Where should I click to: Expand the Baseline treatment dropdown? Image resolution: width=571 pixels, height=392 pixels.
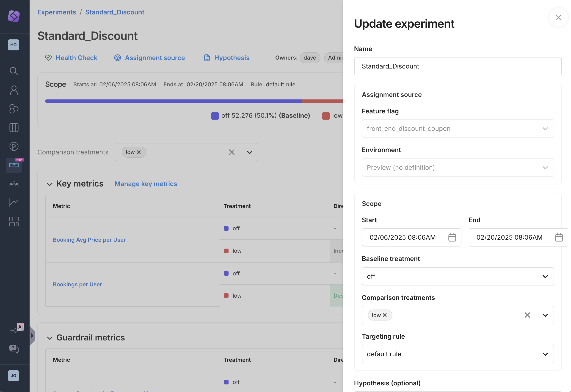click(x=545, y=277)
